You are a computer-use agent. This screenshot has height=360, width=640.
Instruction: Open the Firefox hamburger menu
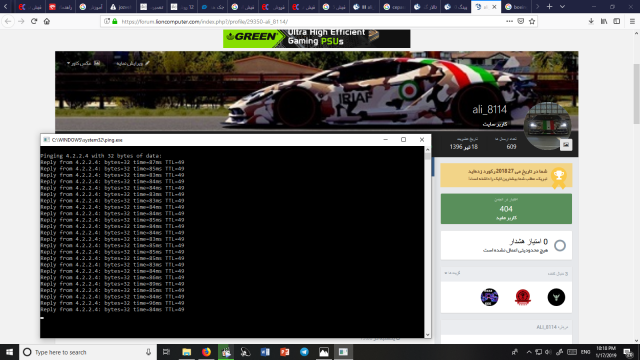(x=632, y=21)
